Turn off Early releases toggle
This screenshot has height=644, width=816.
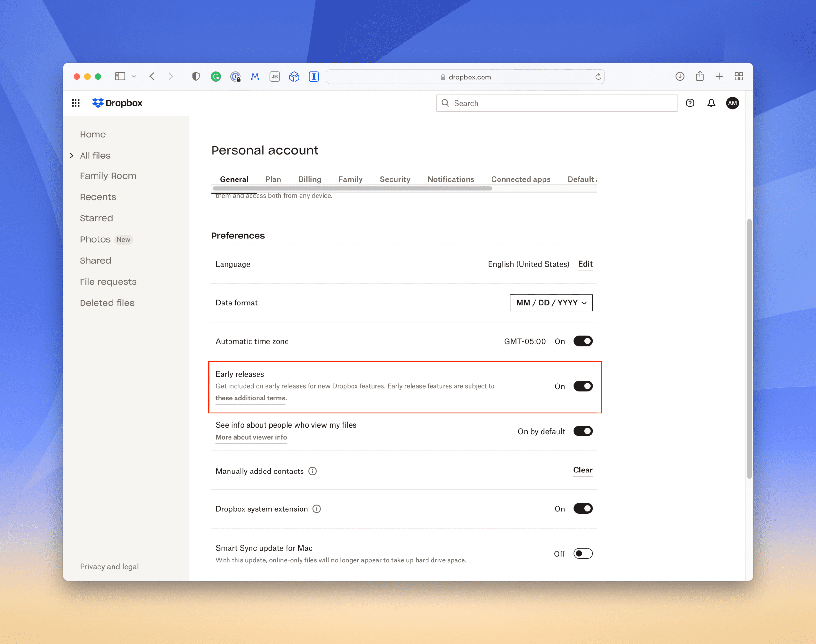pyautogui.click(x=583, y=386)
